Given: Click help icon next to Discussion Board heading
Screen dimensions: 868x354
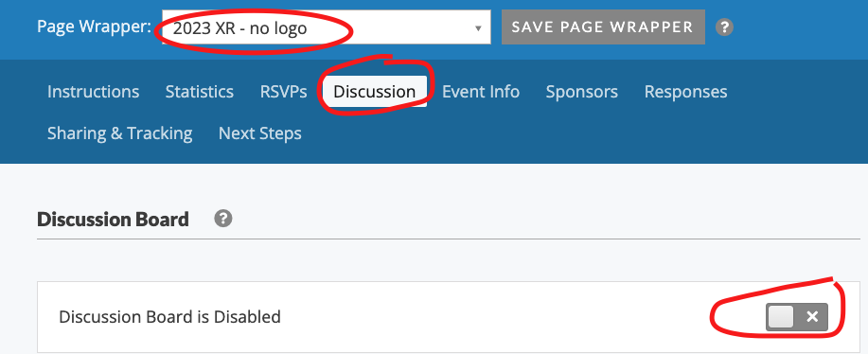Looking at the screenshot, I should 223,219.
